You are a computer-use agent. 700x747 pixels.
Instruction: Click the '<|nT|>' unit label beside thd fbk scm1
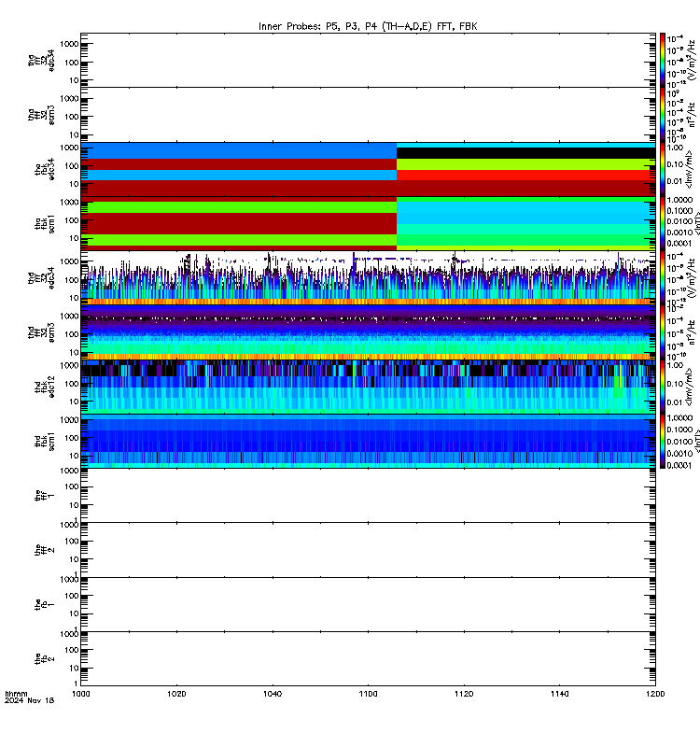pyautogui.click(x=697, y=441)
